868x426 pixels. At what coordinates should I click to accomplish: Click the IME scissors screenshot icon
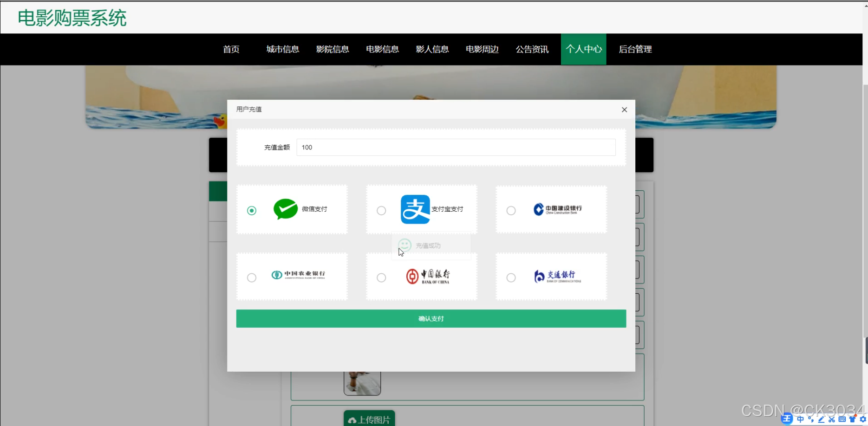pyautogui.click(x=831, y=419)
